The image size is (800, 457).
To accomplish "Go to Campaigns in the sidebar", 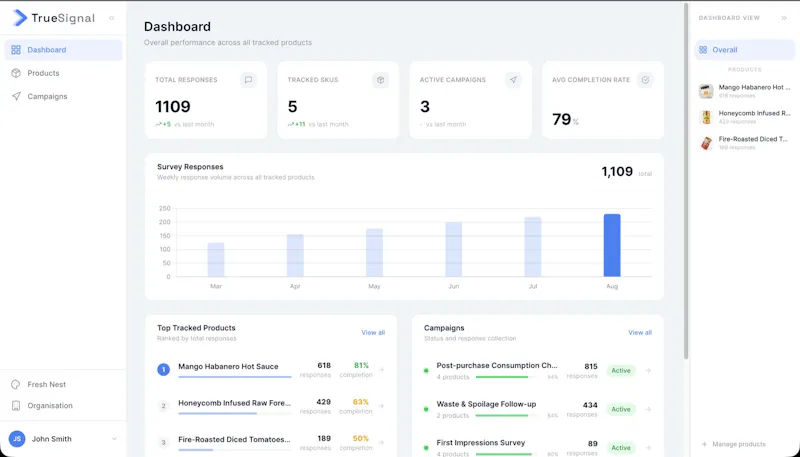I will (63, 96).
